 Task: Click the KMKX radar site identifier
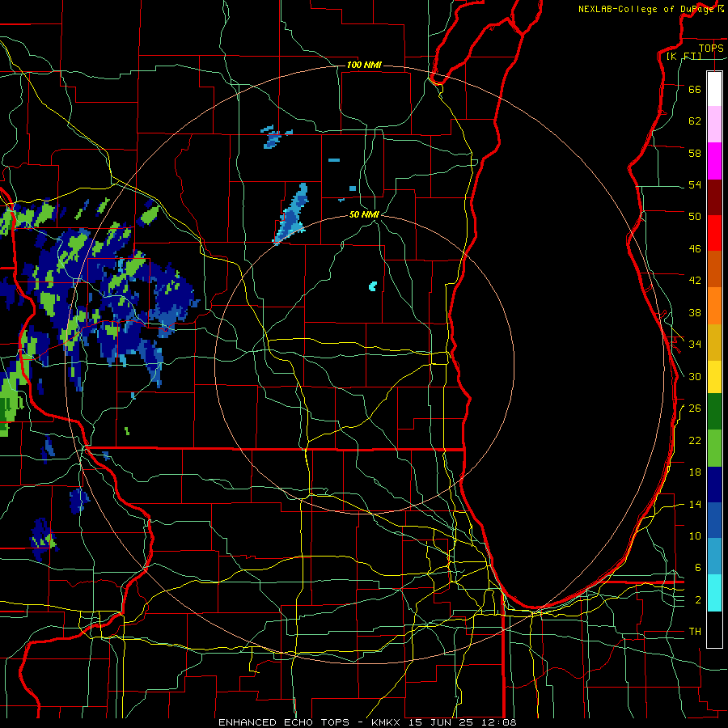point(387,722)
